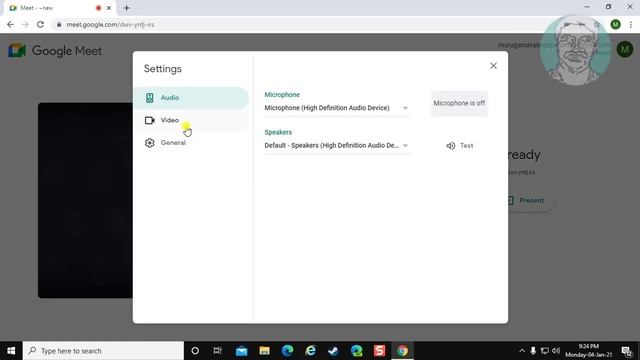Click the General gear icon in sidebar
The height and width of the screenshot is (360, 640).
(149, 143)
